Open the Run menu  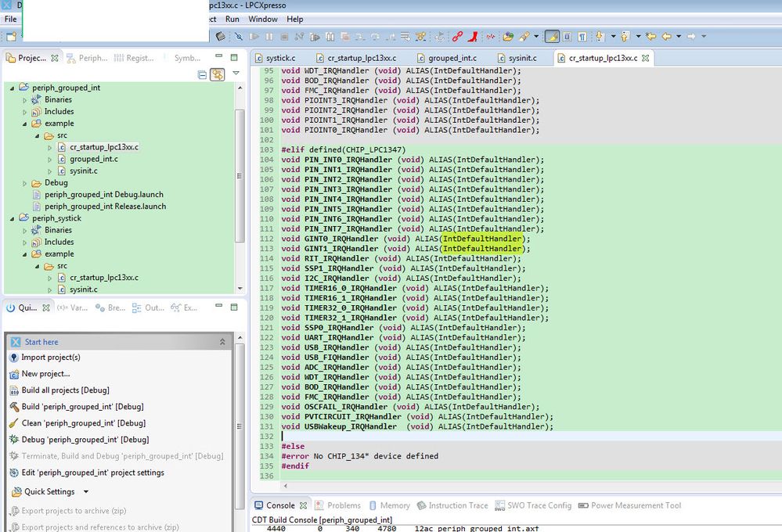tap(232, 19)
